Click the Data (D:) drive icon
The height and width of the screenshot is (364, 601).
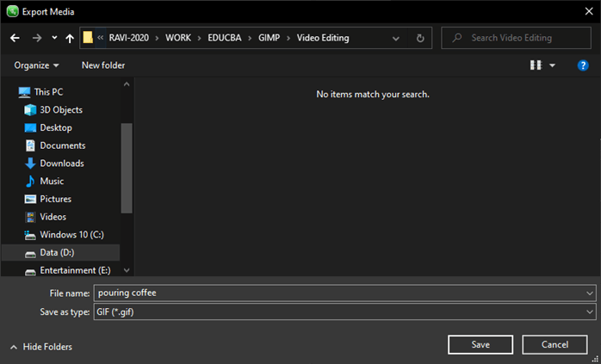(x=30, y=255)
